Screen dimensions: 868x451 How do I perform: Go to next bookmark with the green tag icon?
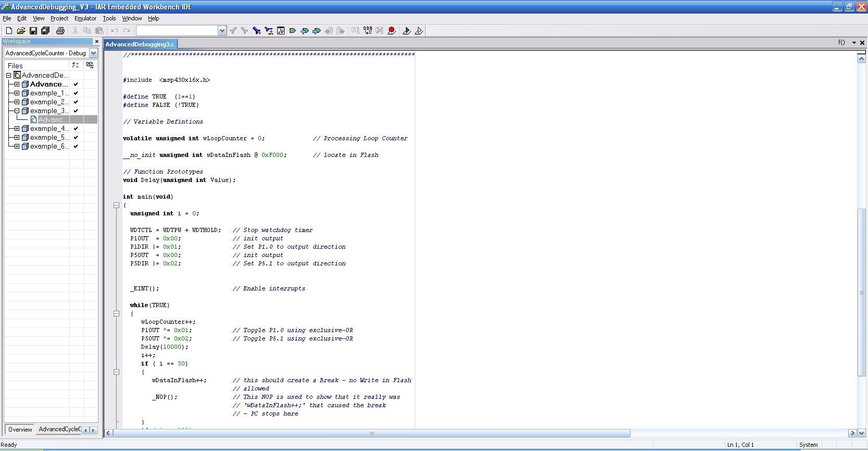tap(292, 31)
